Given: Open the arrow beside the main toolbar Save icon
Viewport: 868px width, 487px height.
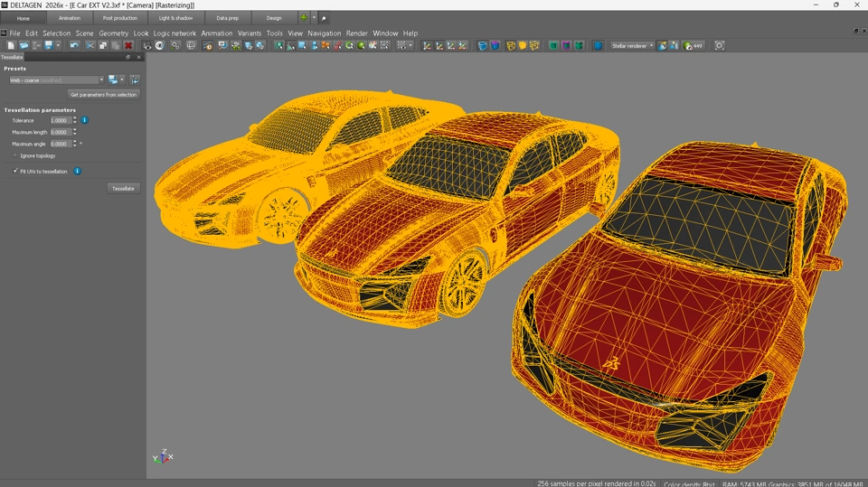Looking at the screenshot, I should point(58,46).
